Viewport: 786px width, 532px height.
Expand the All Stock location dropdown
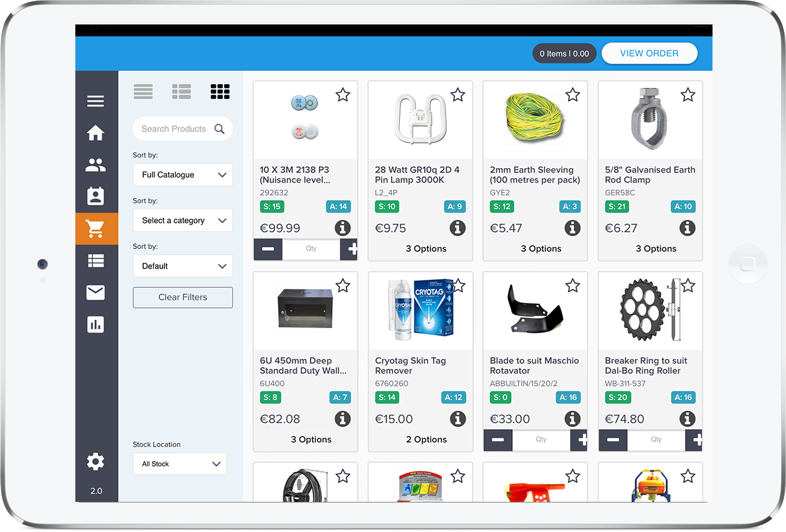[180, 464]
